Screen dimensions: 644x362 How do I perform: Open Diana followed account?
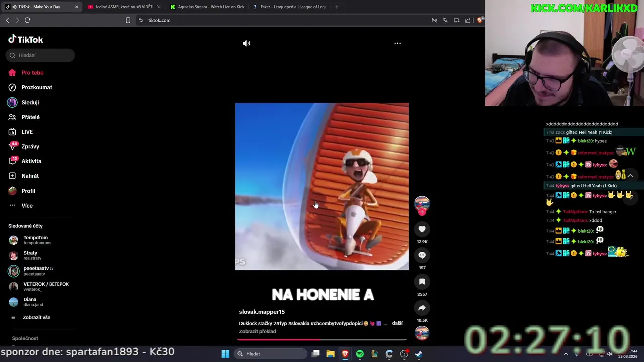[x=33, y=302]
